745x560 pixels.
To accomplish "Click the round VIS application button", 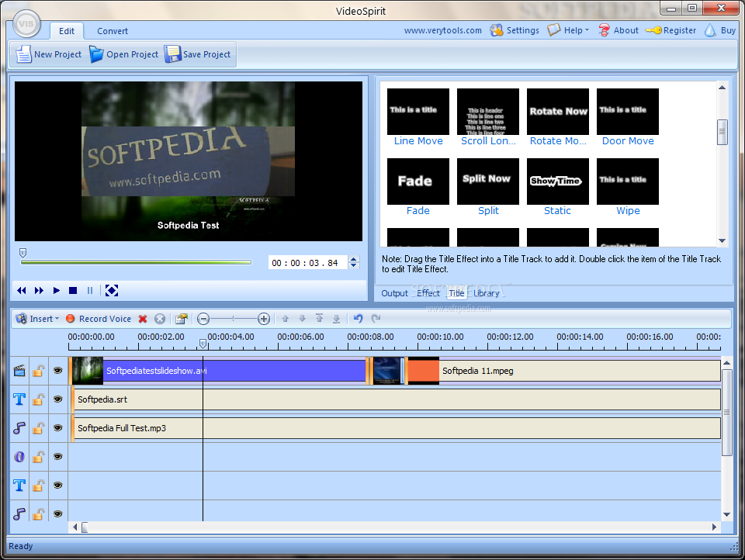I will pos(26,24).
